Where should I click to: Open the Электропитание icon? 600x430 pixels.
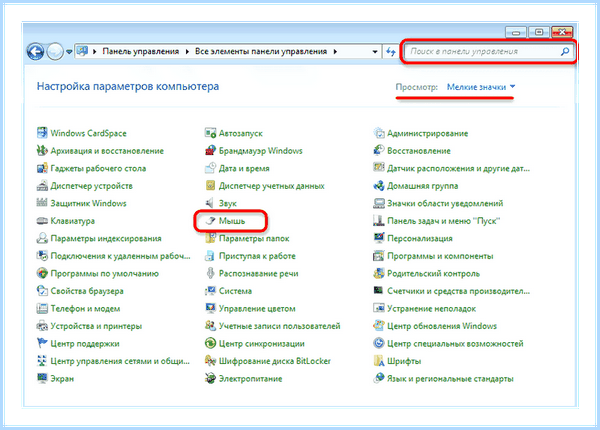point(210,378)
